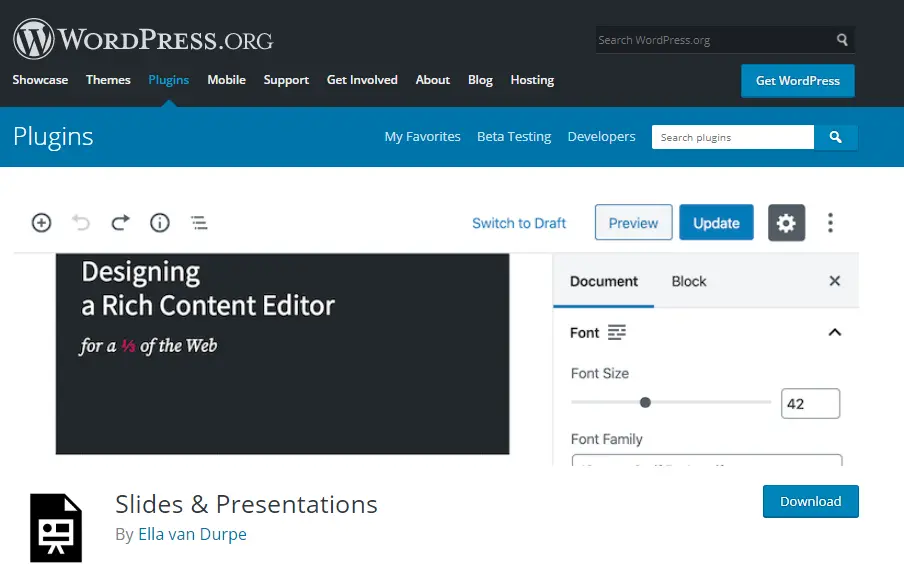Redo the editor change
Screen dimensions: 904x588
(120, 223)
